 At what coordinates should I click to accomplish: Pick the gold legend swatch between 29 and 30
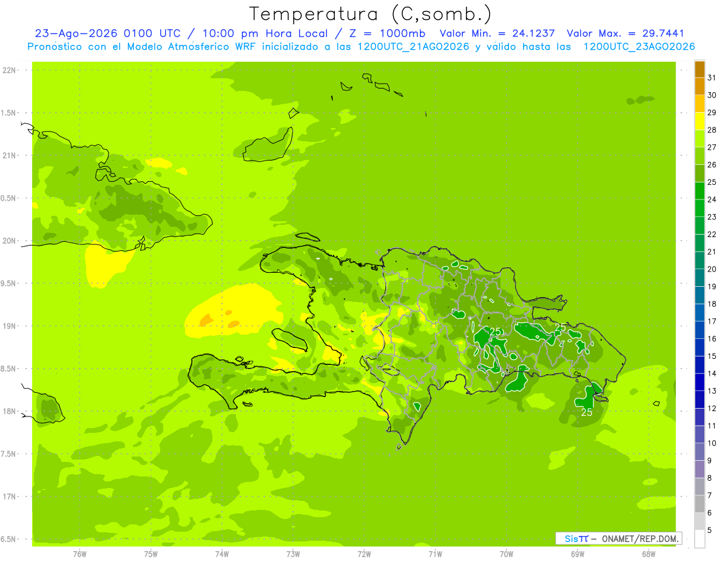point(699,104)
